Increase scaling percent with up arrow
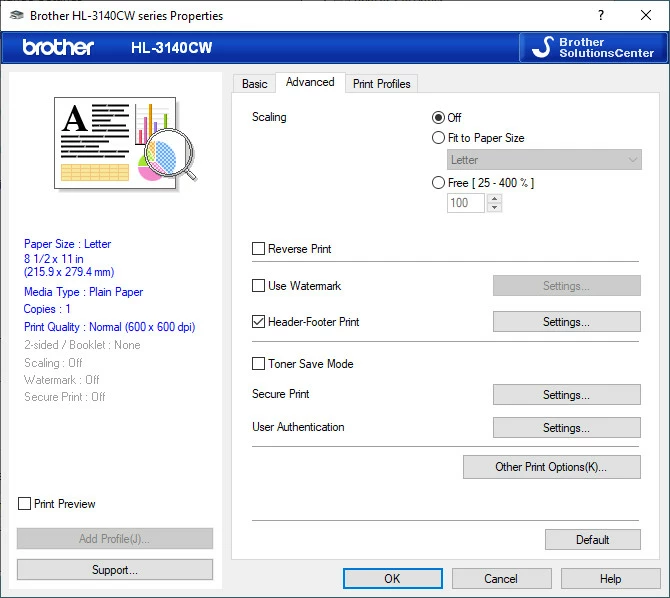 (494, 198)
